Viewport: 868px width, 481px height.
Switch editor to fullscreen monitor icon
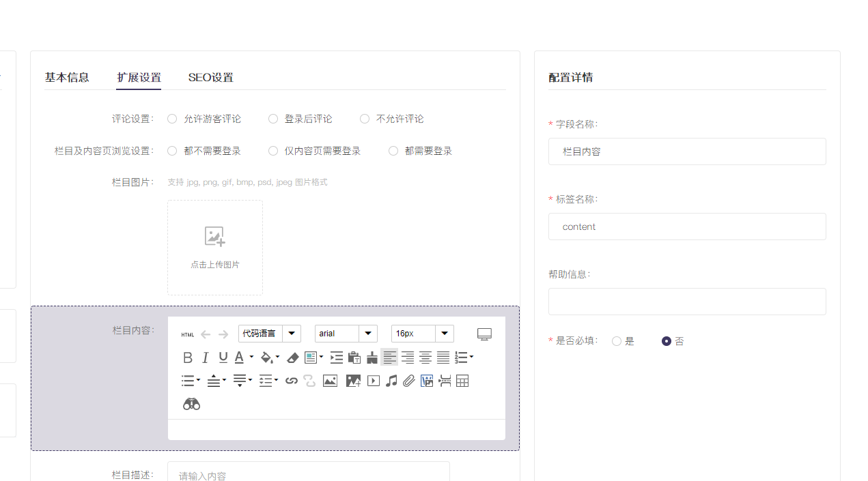tap(484, 334)
